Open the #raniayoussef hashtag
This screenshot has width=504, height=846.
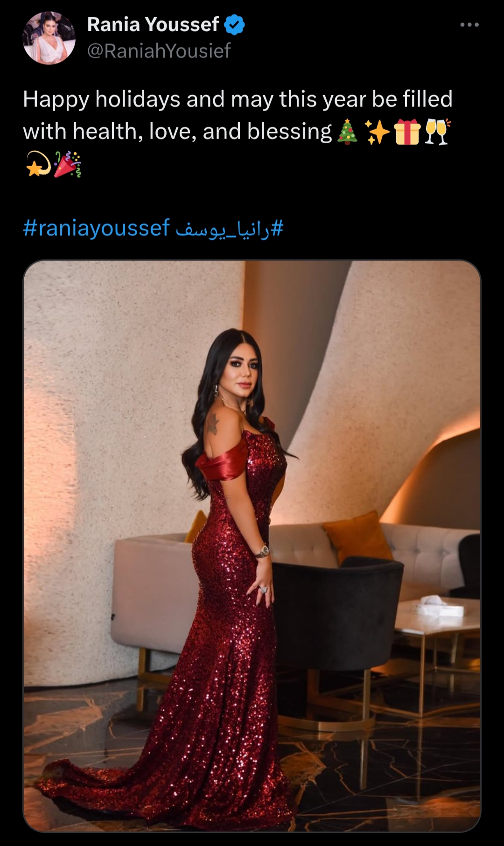pyautogui.click(x=97, y=228)
